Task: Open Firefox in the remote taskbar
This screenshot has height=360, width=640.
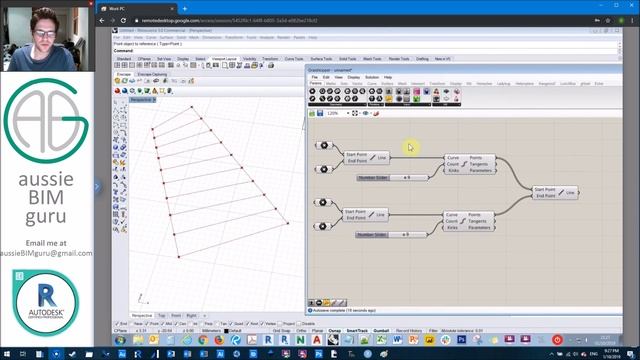Action: (x=219, y=340)
